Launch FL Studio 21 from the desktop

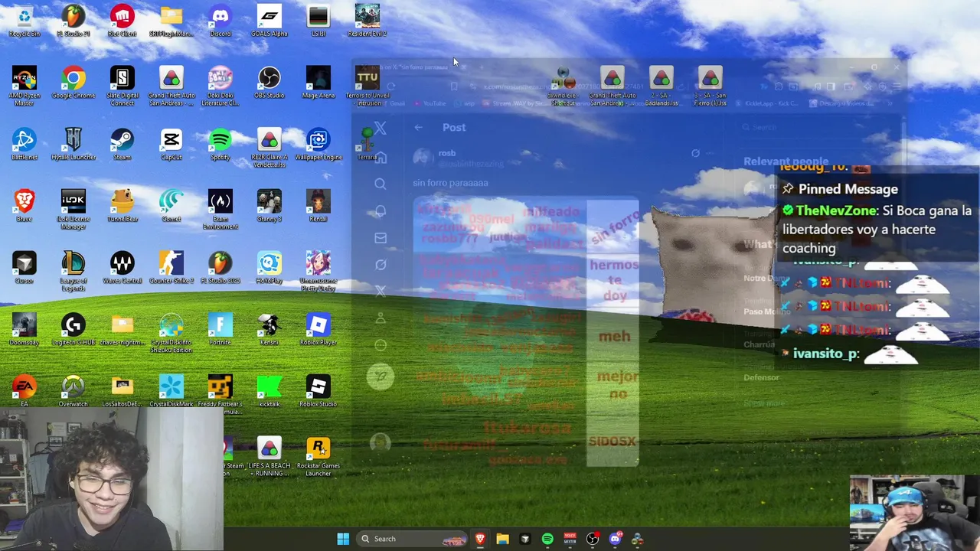(73, 21)
